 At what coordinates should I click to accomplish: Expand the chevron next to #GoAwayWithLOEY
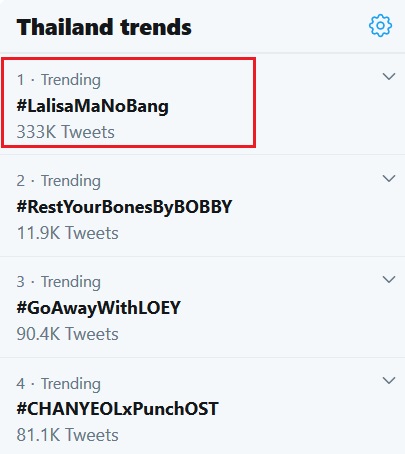coord(389,279)
